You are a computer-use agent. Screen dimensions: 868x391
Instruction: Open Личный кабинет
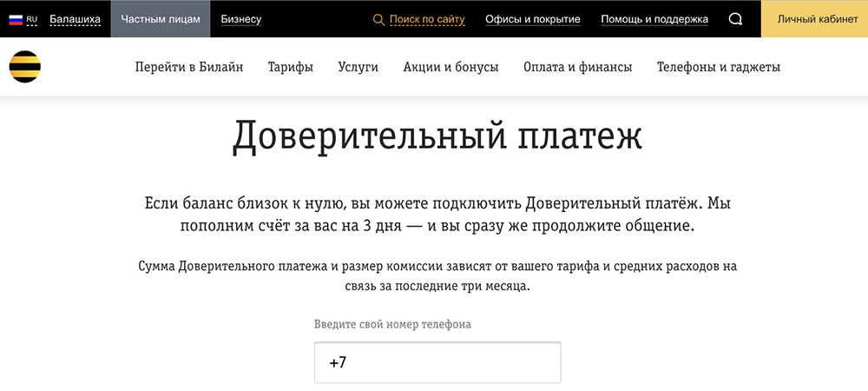(x=814, y=19)
